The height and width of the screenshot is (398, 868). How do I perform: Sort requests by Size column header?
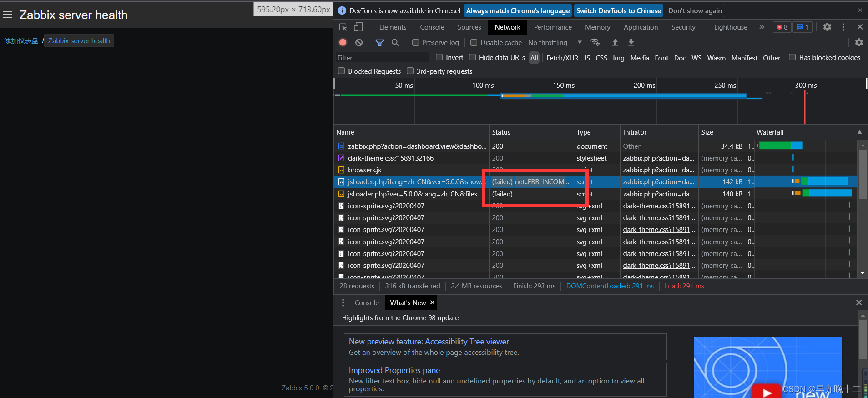[x=722, y=132]
